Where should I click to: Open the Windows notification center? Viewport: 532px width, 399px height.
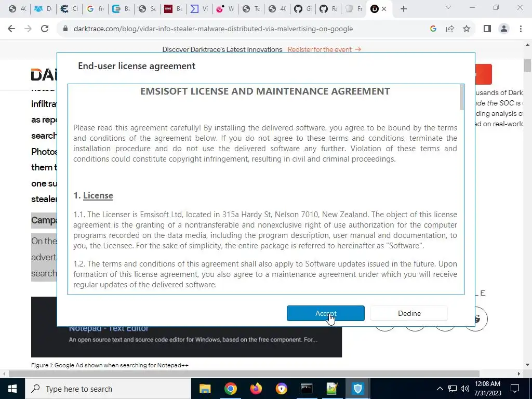click(515, 389)
